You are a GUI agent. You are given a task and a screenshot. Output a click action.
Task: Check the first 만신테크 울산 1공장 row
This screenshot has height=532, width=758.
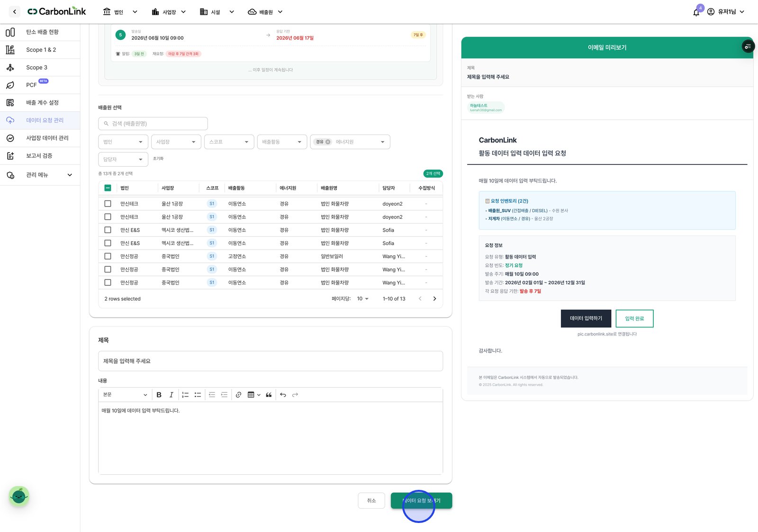tap(108, 204)
